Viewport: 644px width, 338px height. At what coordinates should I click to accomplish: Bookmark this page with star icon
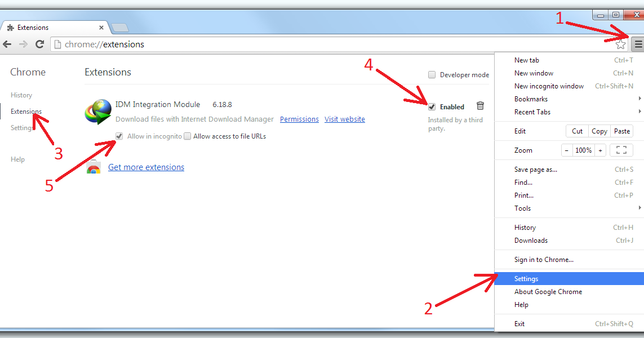620,45
